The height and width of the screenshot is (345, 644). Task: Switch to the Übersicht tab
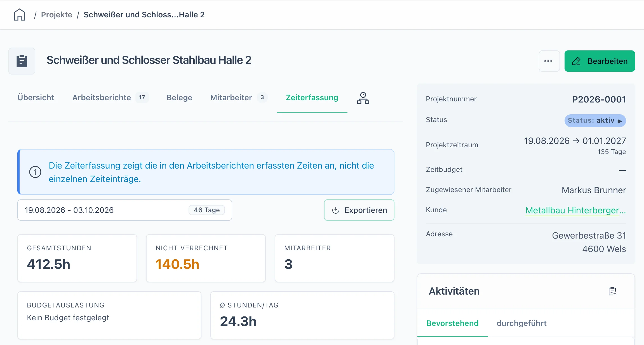(x=36, y=97)
